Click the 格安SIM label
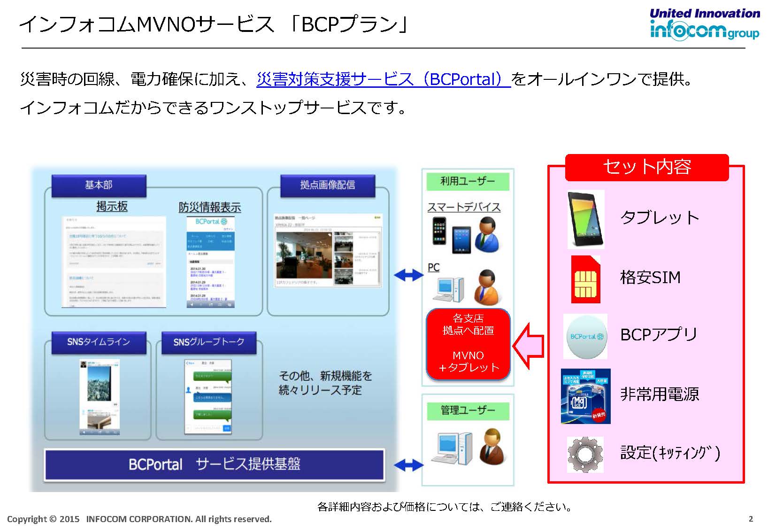The image size is (768, 532). coord(650,278)
